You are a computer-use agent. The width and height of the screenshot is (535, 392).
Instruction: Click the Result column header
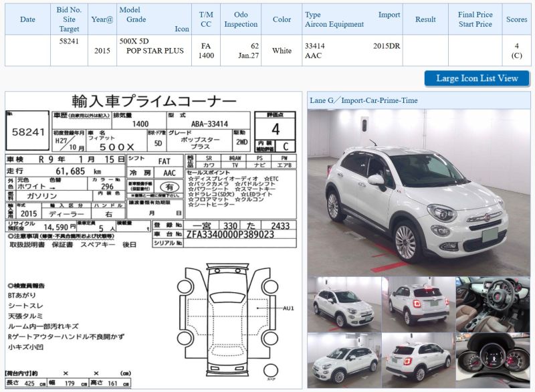click(425, 19)
